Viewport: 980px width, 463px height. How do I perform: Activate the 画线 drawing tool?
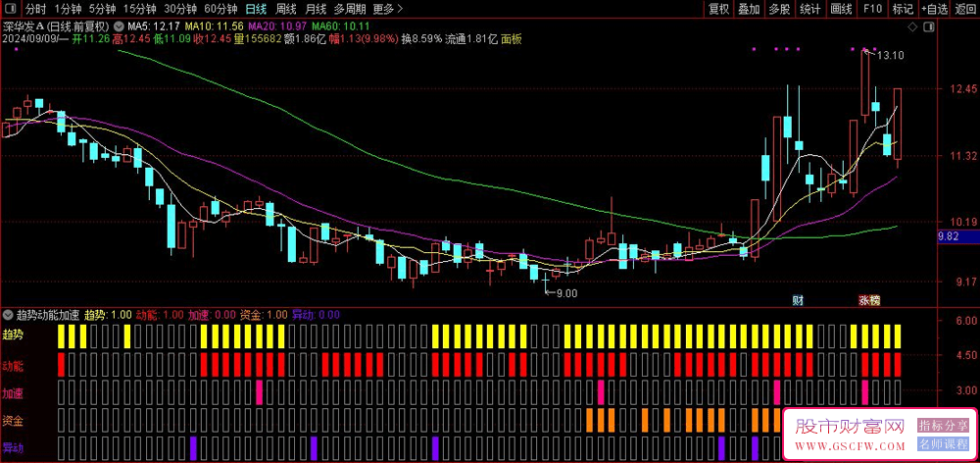pos(841,9)
